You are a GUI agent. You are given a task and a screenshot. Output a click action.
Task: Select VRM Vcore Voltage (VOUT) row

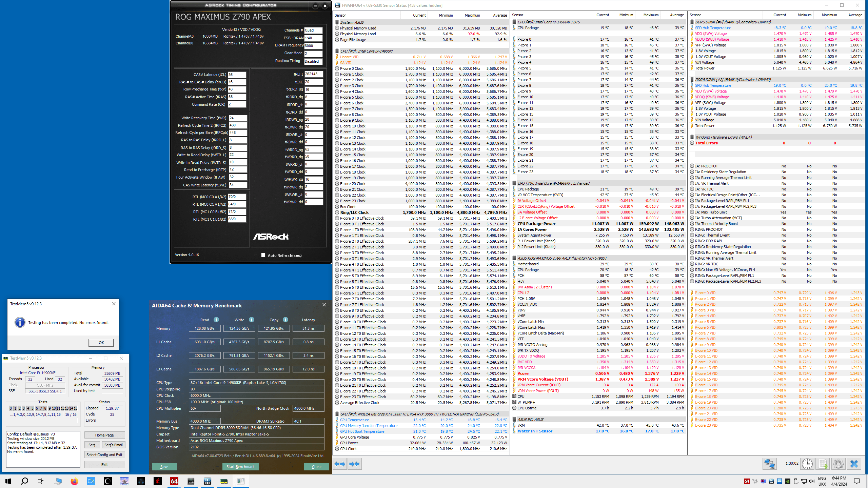pyautogui.click(x=598, y=379)
